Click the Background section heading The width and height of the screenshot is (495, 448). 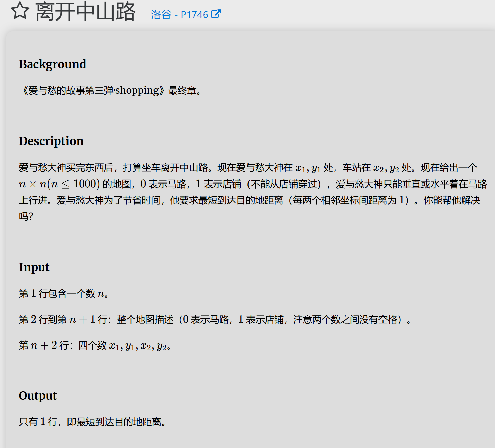pos(52,64)
